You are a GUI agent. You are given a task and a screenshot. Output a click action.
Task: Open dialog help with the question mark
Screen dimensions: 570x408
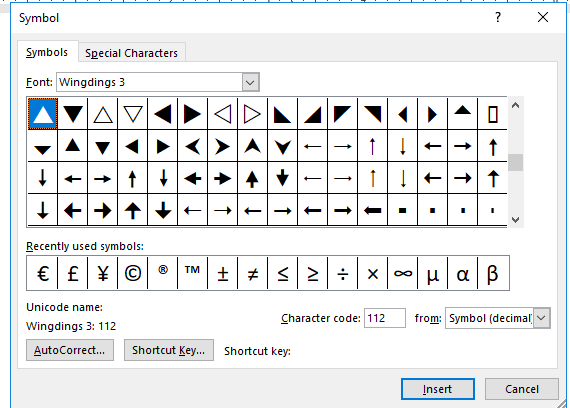click(x=498, y=17)
